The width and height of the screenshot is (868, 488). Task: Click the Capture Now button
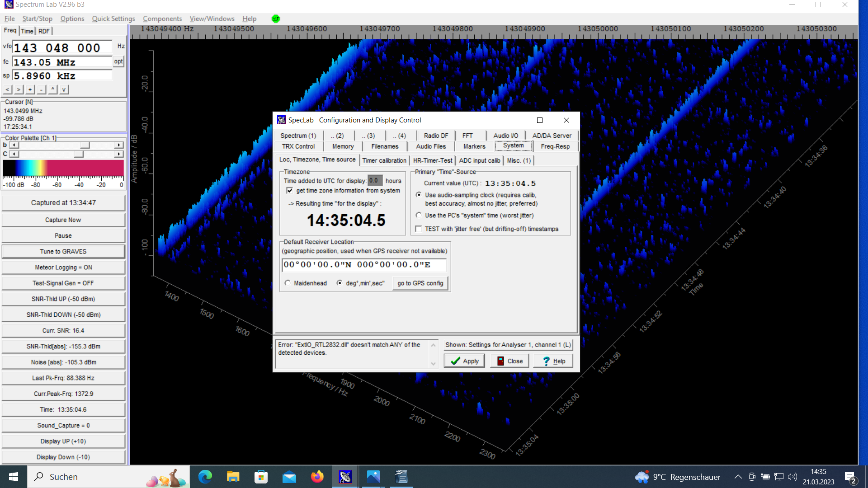coord(63,220)
